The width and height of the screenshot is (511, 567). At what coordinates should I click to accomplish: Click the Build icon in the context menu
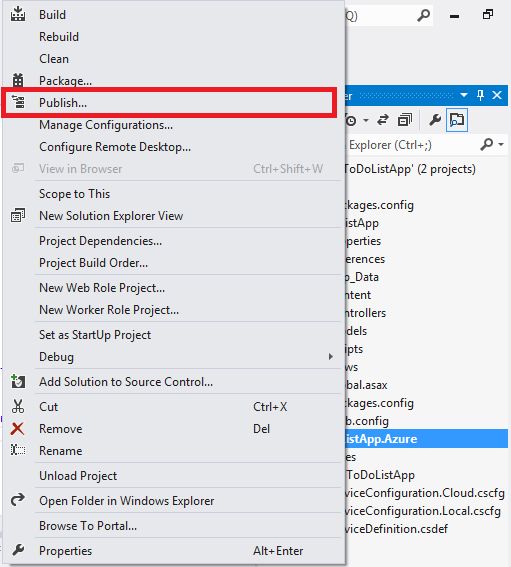point(18,14)
